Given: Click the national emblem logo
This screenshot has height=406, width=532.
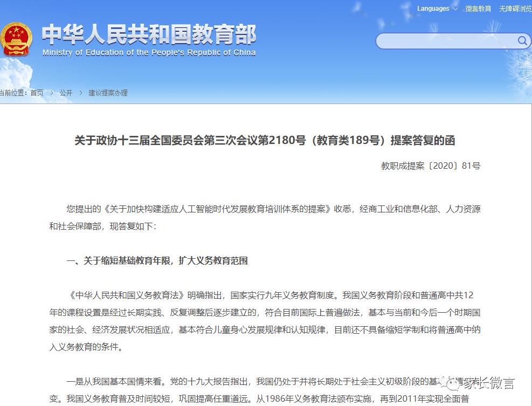Looking at the screenshot, I should [16, 39].
